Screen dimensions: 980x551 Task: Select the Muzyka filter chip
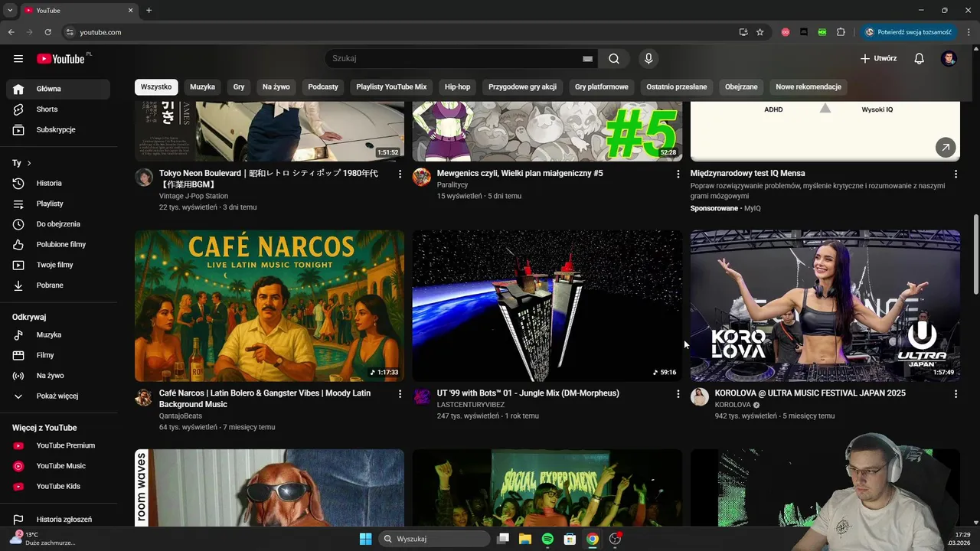202,87
